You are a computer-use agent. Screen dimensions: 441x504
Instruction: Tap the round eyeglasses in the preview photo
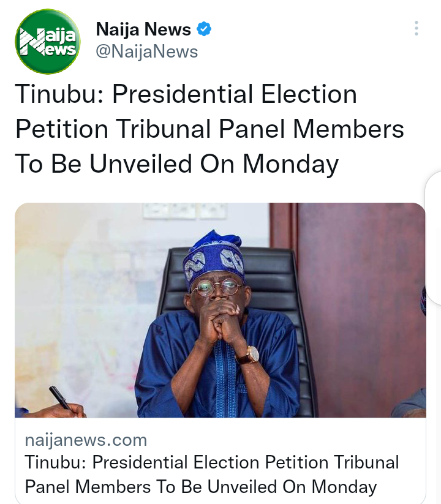click(x=216, y=287)
